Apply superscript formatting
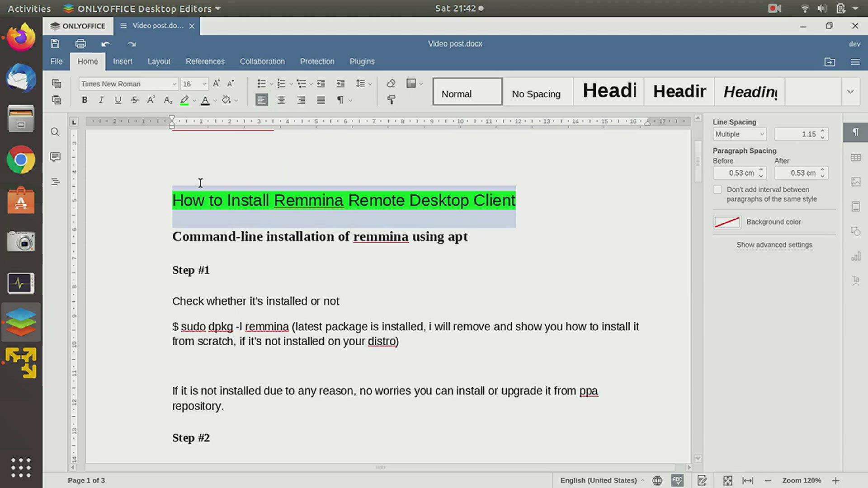The height and width of the screenshot is (488, 868). (x=151, y=100)
